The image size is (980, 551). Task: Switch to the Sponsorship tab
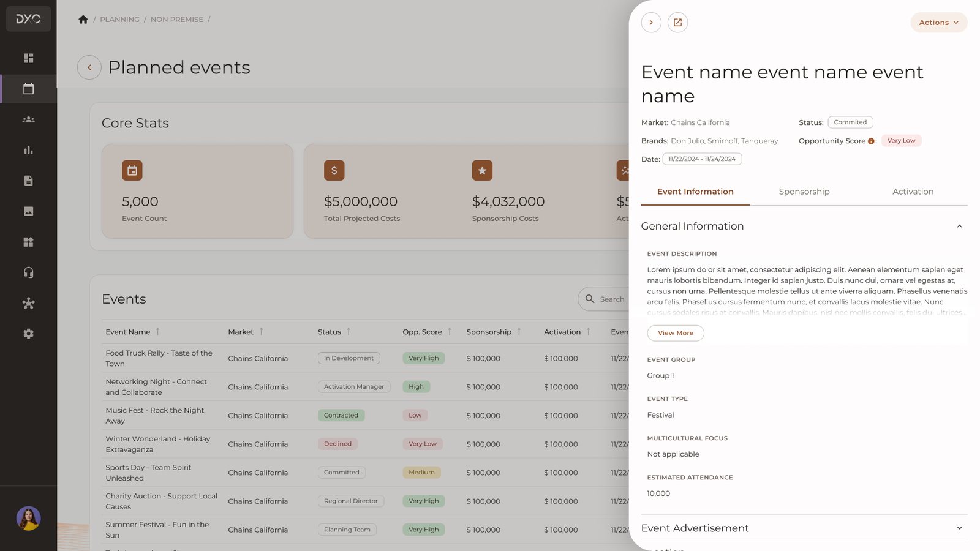(x=804, y=192)
